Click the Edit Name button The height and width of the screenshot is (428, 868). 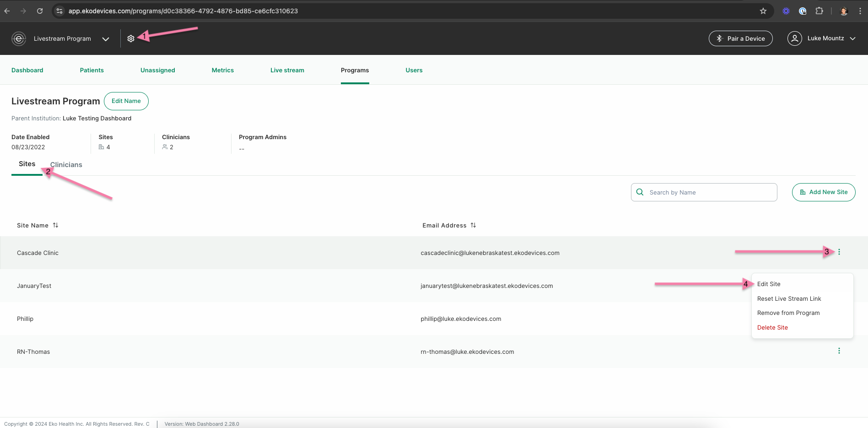tap(126, 101)
